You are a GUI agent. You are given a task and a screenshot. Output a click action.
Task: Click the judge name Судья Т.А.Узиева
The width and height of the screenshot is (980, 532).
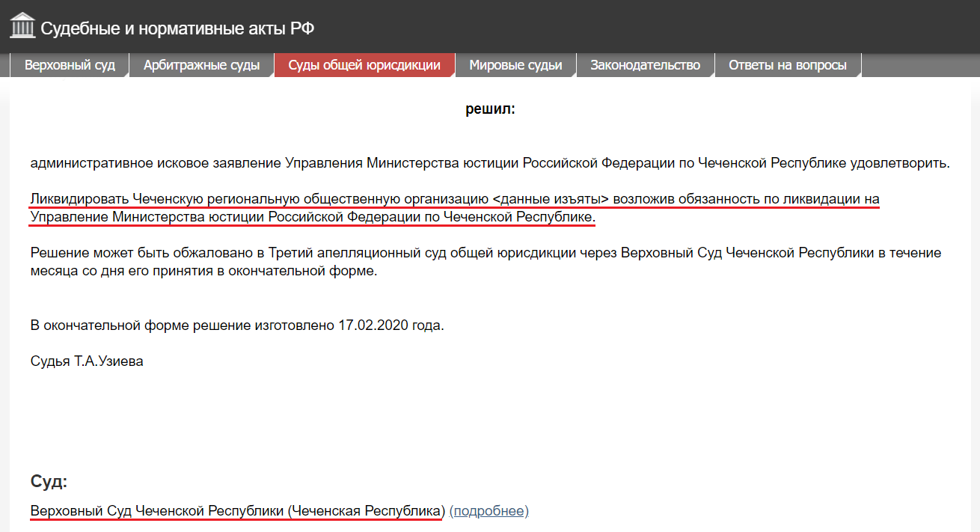[x=87, y=361]
